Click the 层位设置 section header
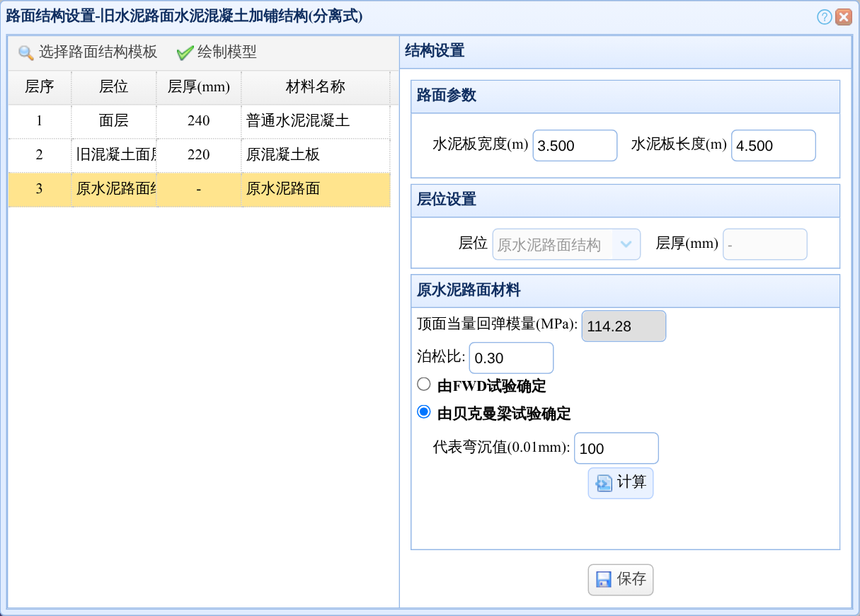 tap(626, 200)
